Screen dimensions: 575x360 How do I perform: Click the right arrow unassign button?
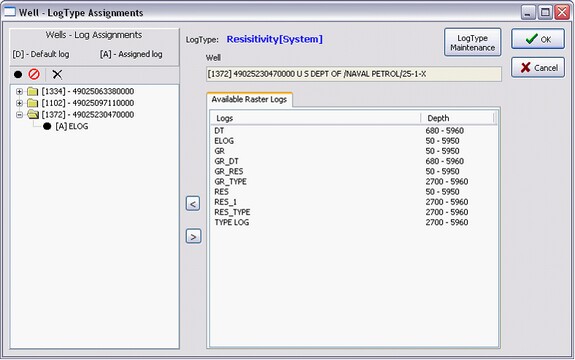point(193,236)
